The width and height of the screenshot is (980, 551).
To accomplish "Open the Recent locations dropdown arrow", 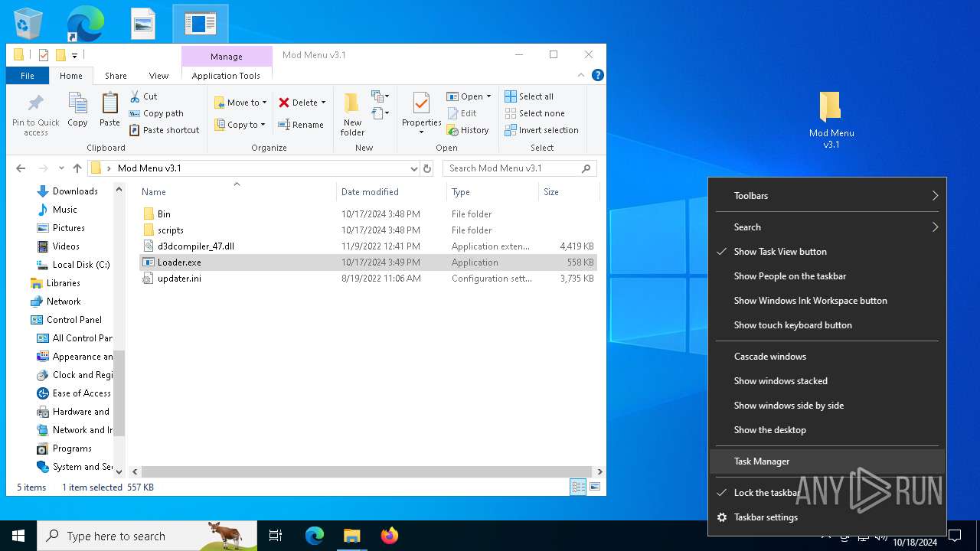I will (61, 168).
